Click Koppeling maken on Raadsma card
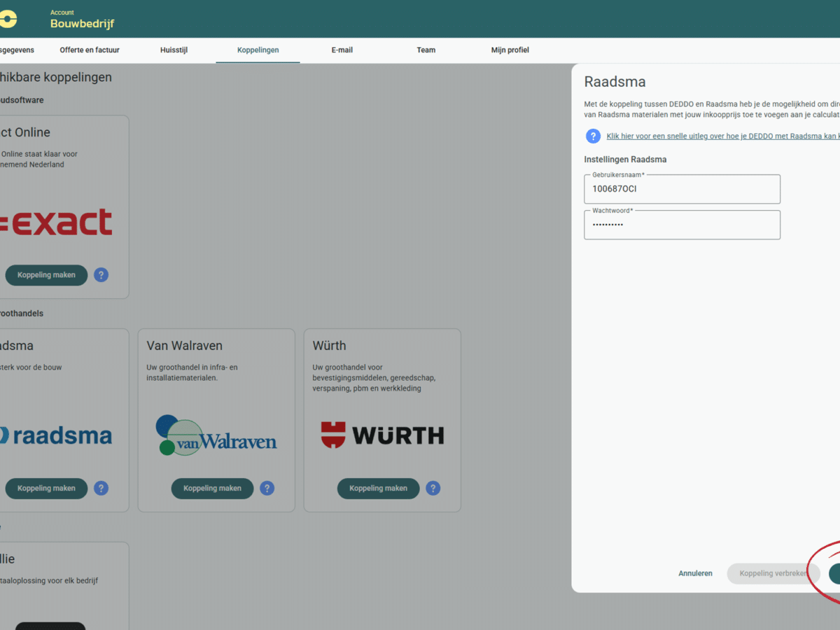 46,489
